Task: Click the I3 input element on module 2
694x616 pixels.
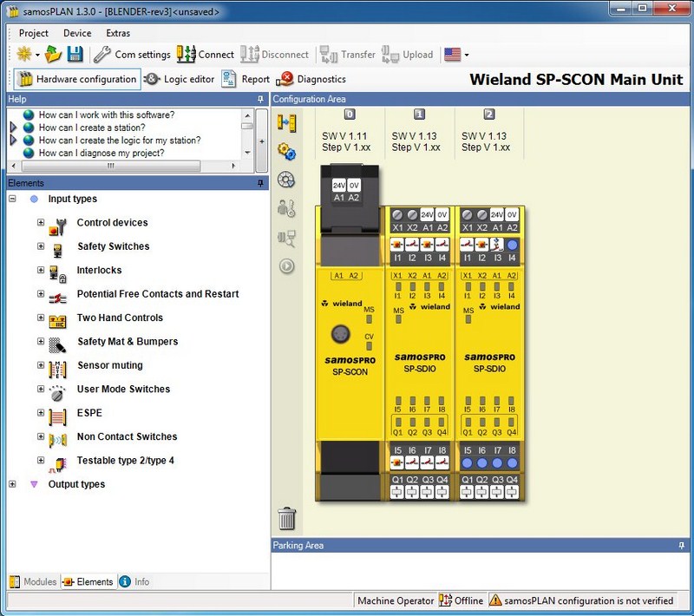Action: point(497,245)
